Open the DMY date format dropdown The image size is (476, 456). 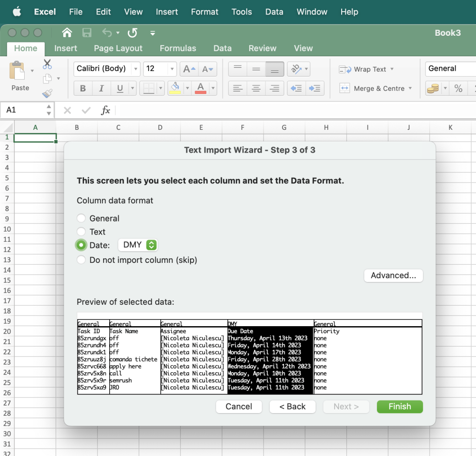point(138,244)
